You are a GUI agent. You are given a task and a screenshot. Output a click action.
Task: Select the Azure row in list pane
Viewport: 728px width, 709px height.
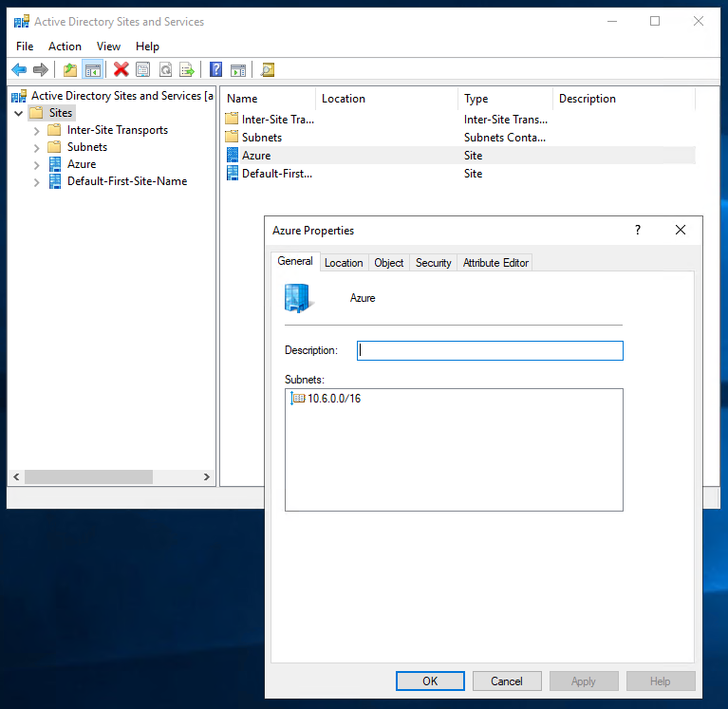coord(459,156)
